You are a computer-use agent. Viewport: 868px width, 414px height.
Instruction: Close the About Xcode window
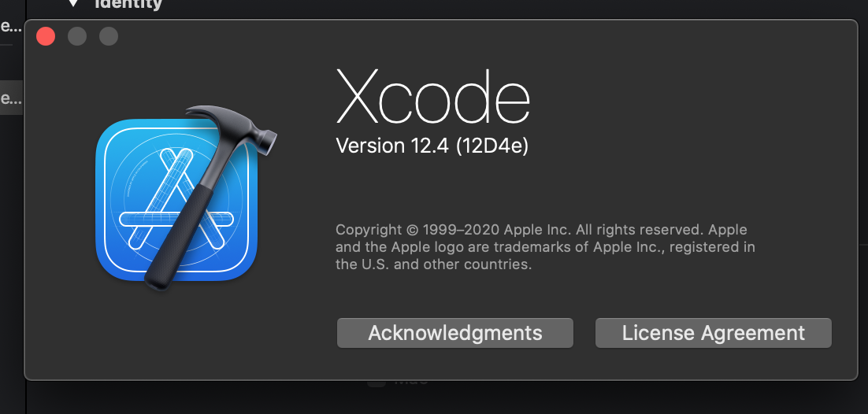click(46, 36)
